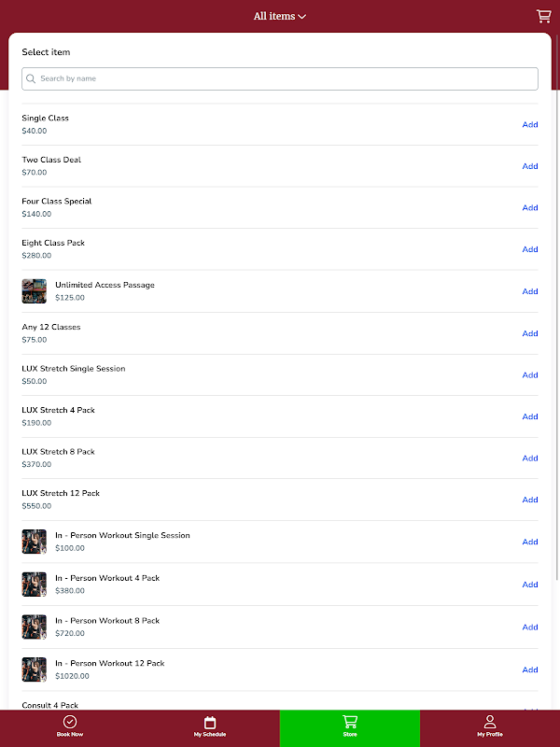Viewport: 560px width, 747px height.
Task: Select In-Person Workout 12 Pack thumbnail
Action: point(35,669)
